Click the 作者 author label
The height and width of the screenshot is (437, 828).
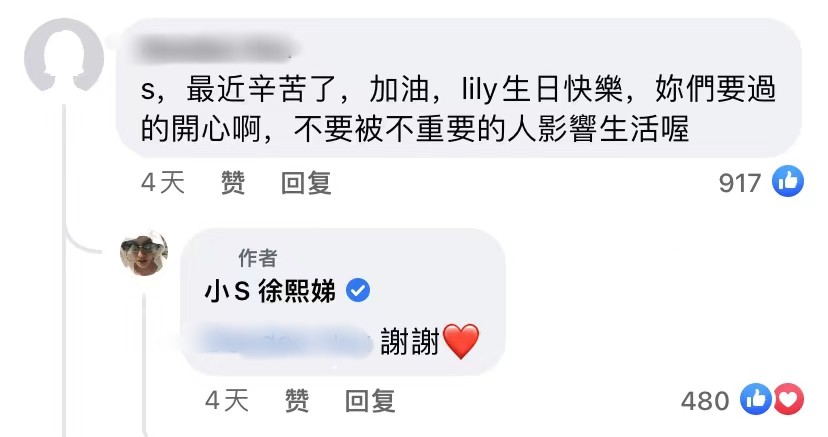258,258
